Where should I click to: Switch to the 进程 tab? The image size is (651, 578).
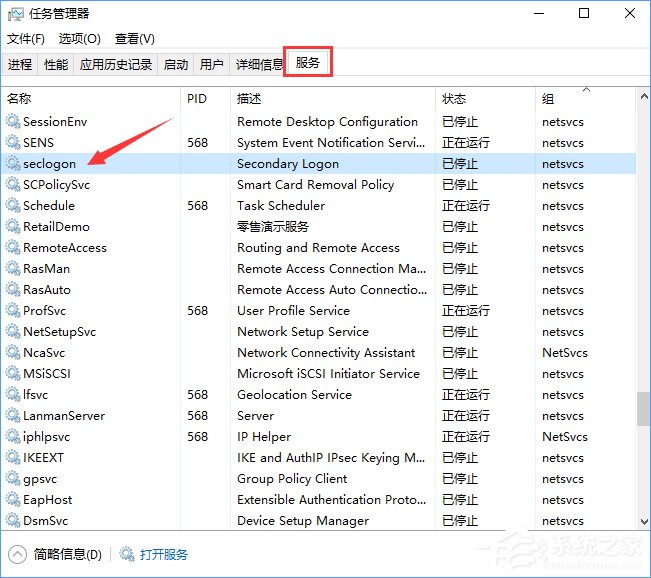pyautogui.click(x=20, y=64)
